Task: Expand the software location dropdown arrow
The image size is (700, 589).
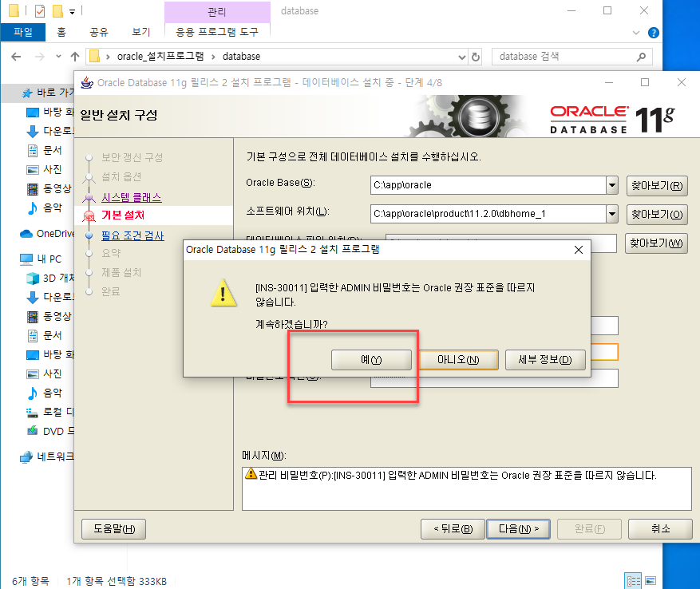Action: (x=612, y=214)
